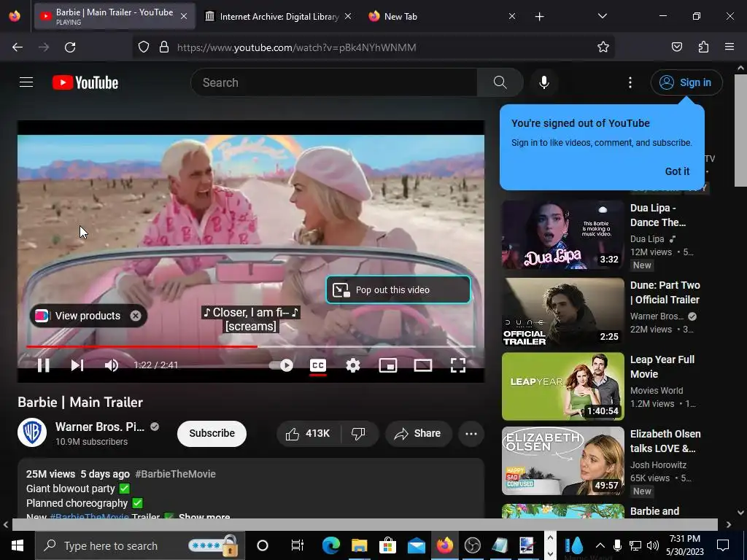Reload the current page
Screen dimensions: 747x560
point(70,47)
